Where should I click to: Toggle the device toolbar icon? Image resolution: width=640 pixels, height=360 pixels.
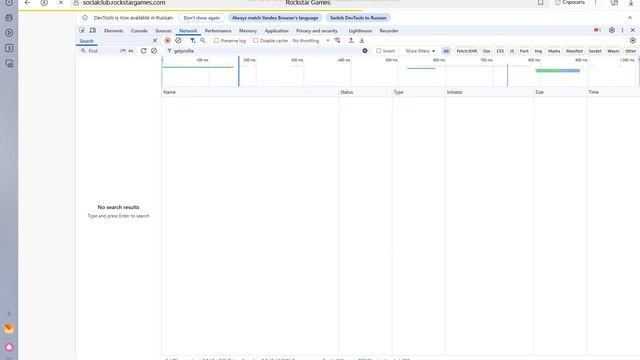point(93,31)
